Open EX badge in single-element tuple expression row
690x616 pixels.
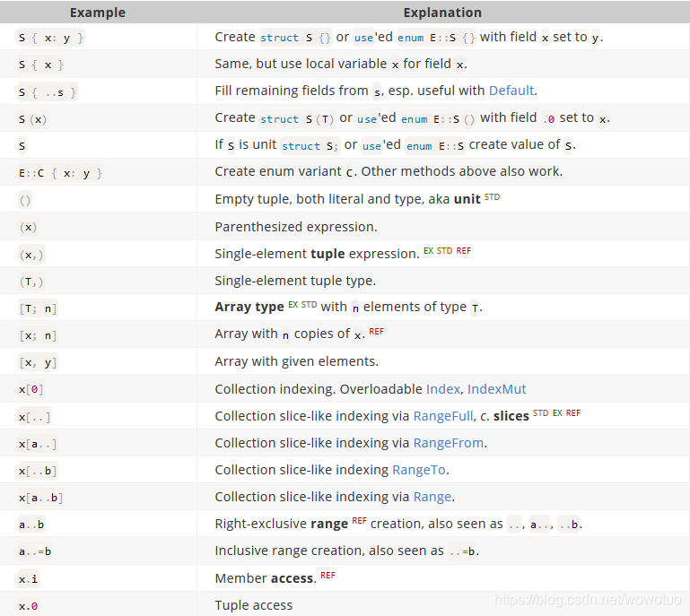click(428, 251)
